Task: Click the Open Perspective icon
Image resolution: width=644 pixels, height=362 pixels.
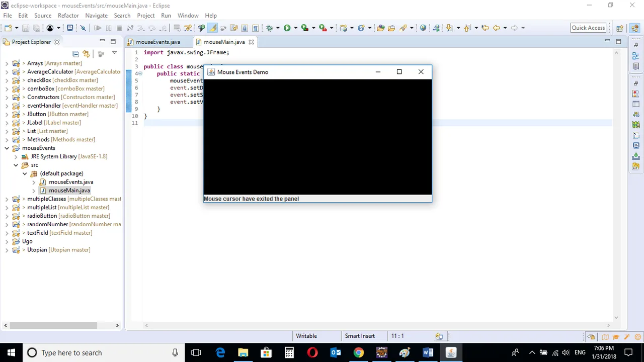Action: (x=620, y=28)
